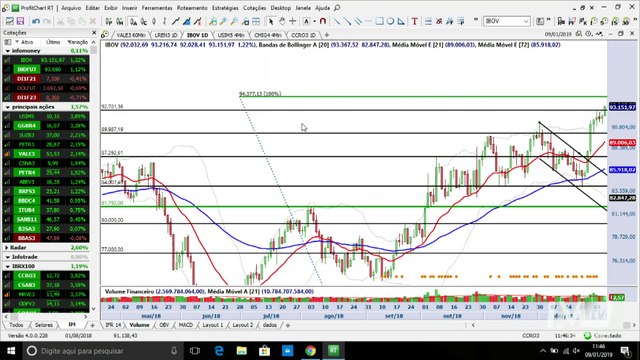
Task: Select the arrow cursor tool
Action: pos(271,21)
